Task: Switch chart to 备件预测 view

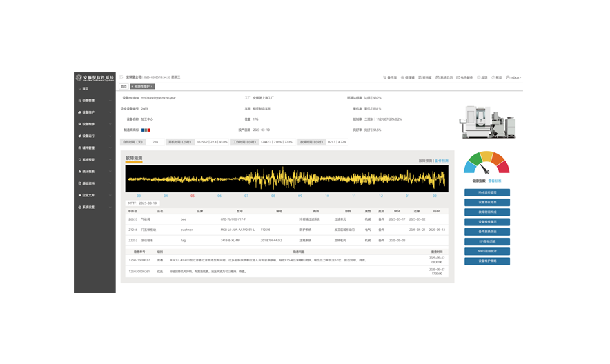Action: tap(442, 161)
